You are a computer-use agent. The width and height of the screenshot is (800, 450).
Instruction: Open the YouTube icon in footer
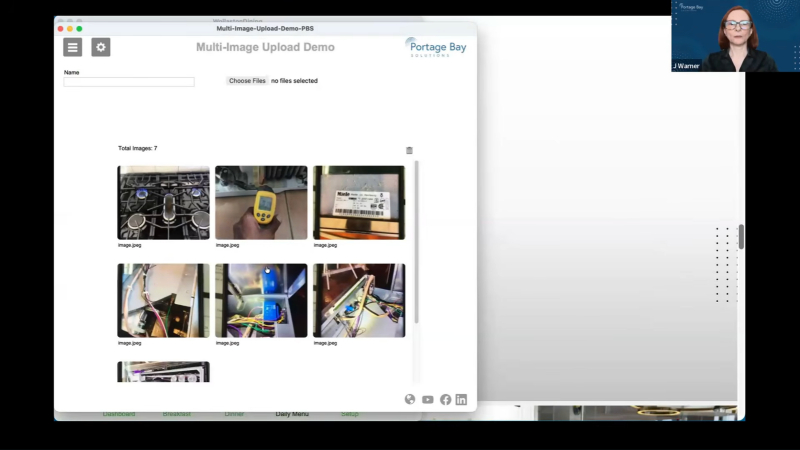coord(428,399)
